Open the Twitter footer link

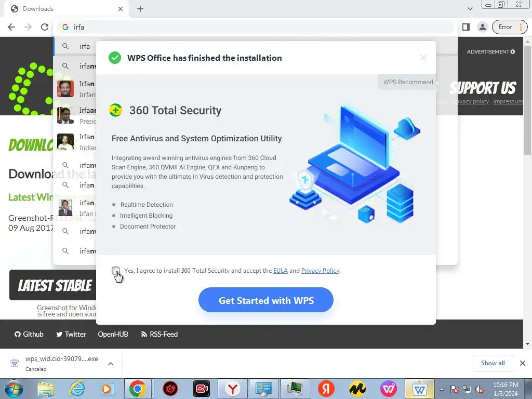click(71, 334)
